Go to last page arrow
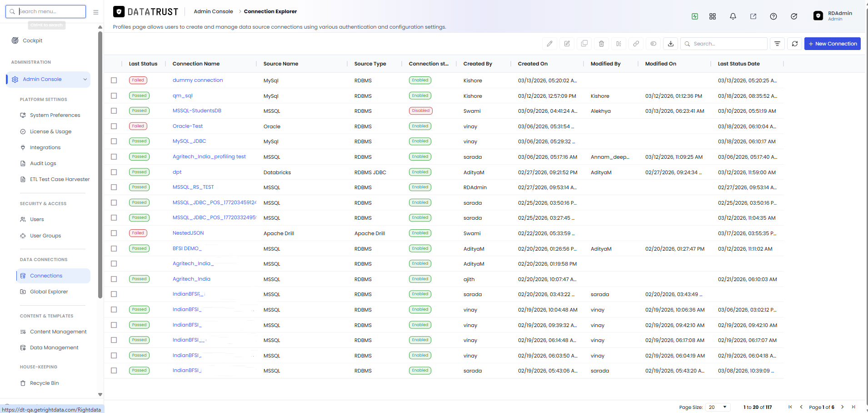The image size is (868, 413). click(x=853, y=407)
